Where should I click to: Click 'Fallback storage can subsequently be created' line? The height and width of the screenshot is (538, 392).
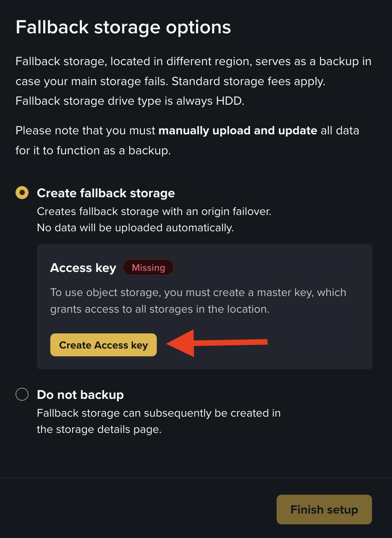point(159,413)
